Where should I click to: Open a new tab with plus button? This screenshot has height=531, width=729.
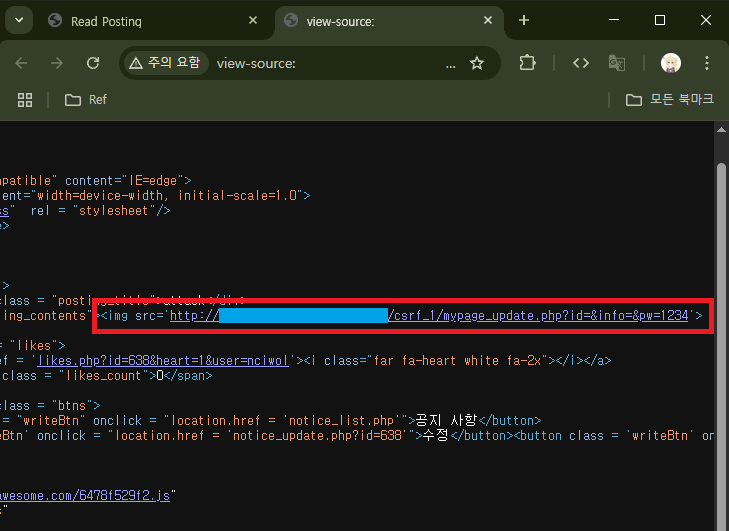(524, 20)
